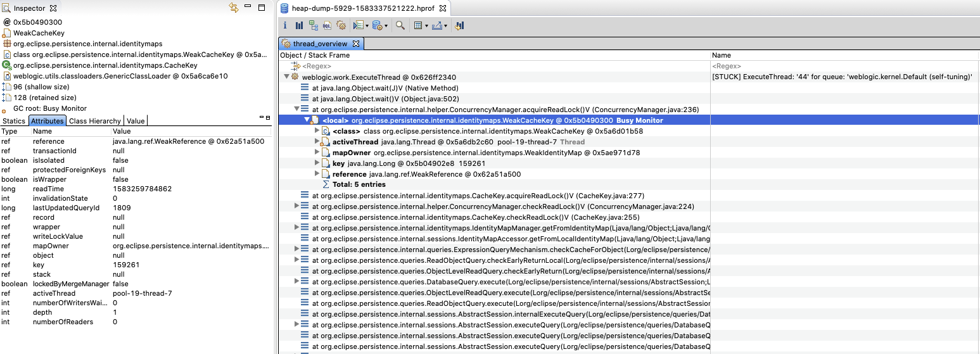Sort by Name column header in thread overview
This screenshot has width=980, height=354.
845,55
